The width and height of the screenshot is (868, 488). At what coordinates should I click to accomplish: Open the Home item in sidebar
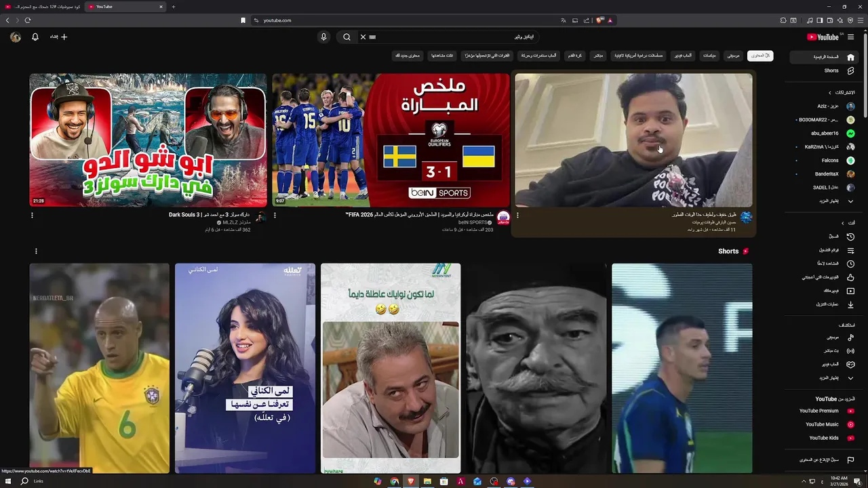tap(823, 57)
